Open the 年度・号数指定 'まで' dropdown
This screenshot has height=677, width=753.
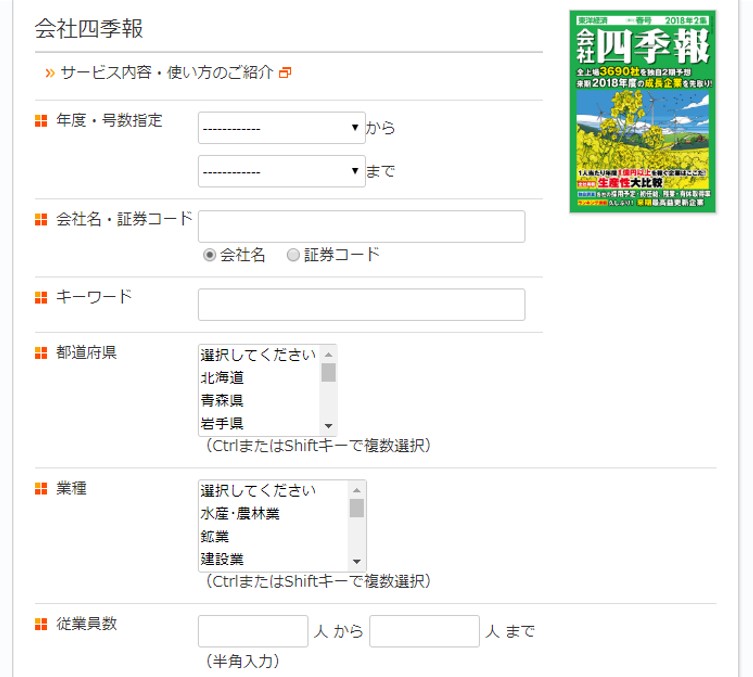coord(281,171)
